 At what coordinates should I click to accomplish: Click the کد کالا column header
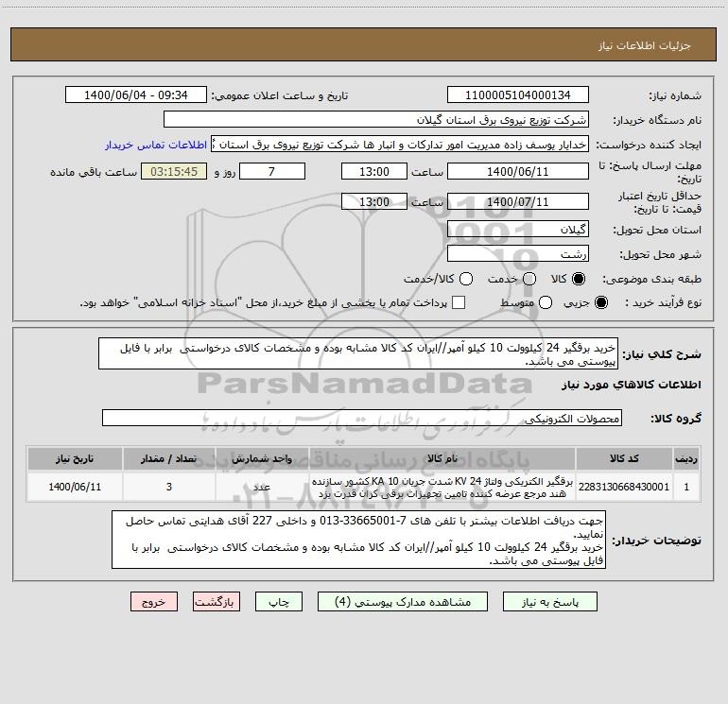[x=624, y=458]
